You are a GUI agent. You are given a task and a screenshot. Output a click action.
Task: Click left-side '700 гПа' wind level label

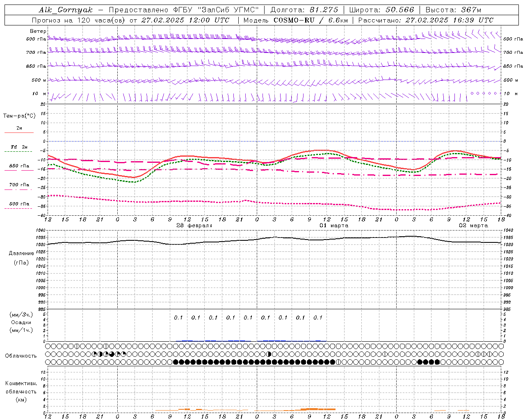[x=36, y=52]
